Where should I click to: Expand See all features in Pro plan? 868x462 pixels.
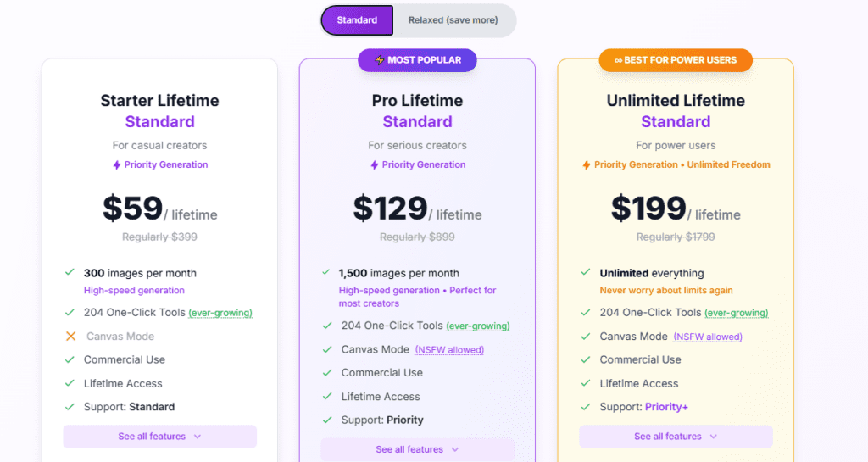coord(417,449)
